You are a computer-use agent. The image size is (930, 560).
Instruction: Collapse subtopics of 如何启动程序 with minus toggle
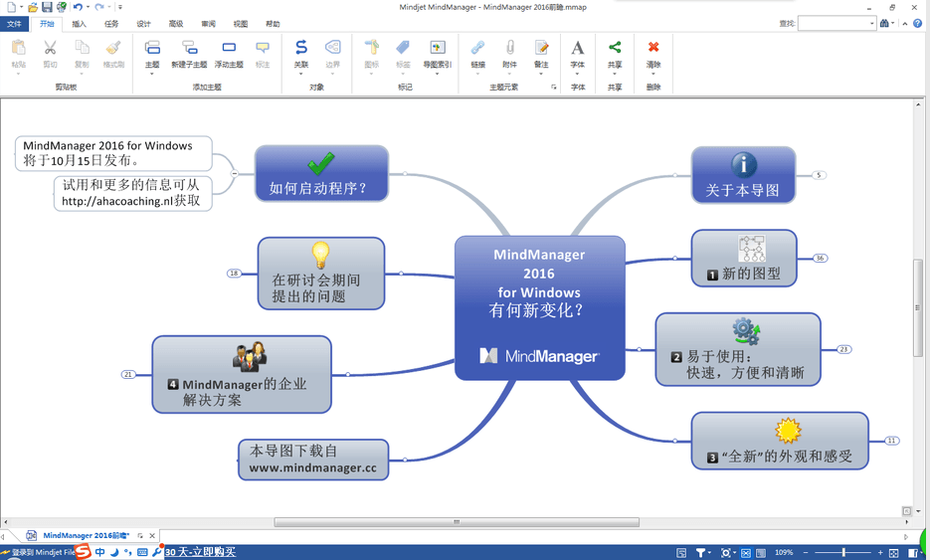235,173
